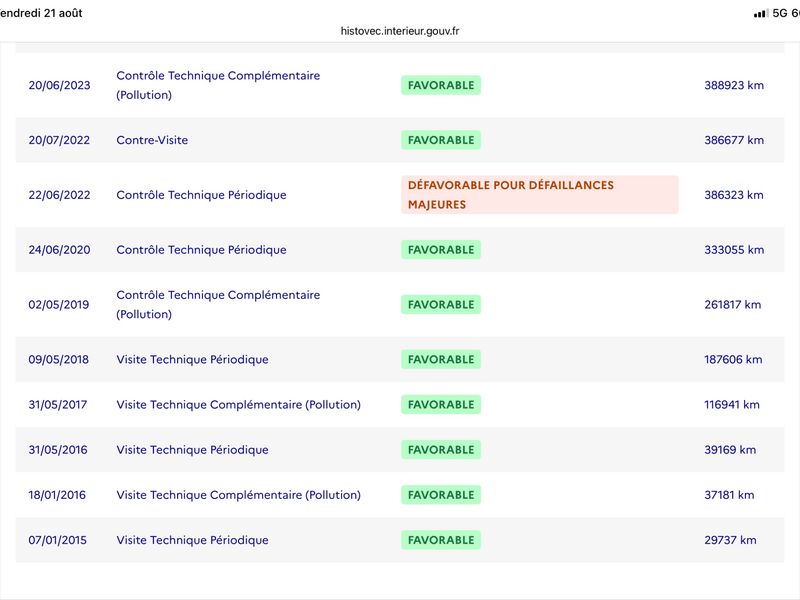Click the 09/05/2018 Visite Technique Périodique row

tap(400, 360)
